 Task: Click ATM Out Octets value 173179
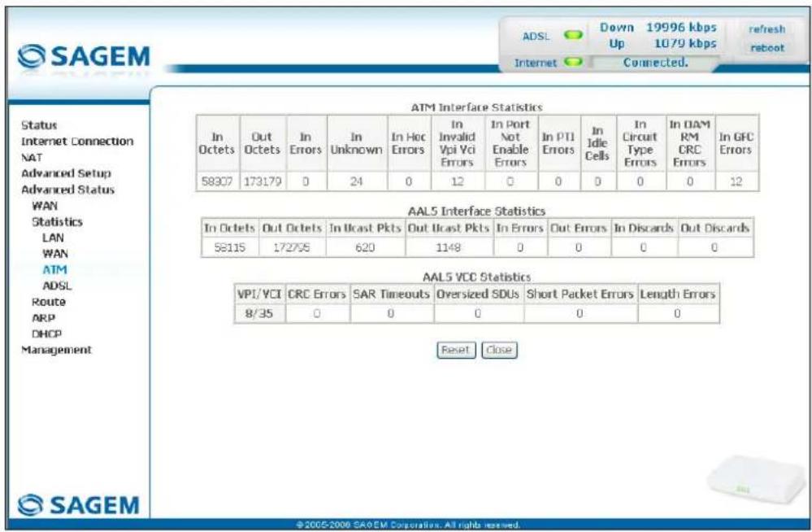point(263,181)
